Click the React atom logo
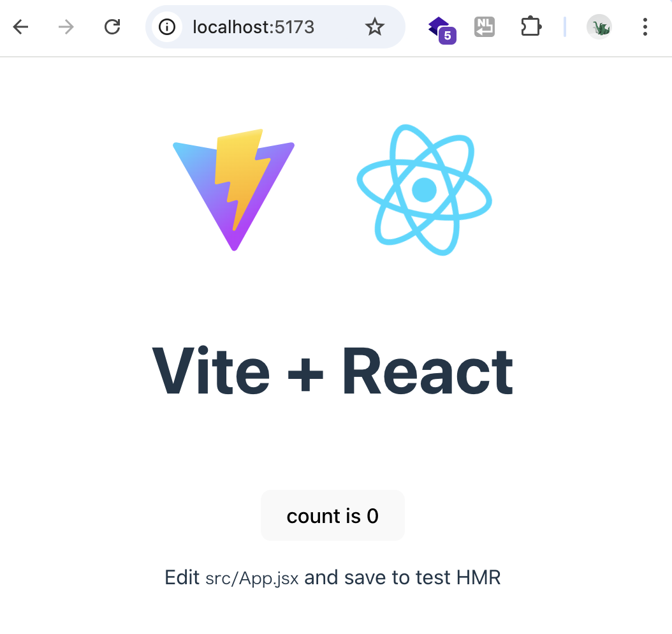The width and height of the screenshot is (672, 634). coord(424,189)
